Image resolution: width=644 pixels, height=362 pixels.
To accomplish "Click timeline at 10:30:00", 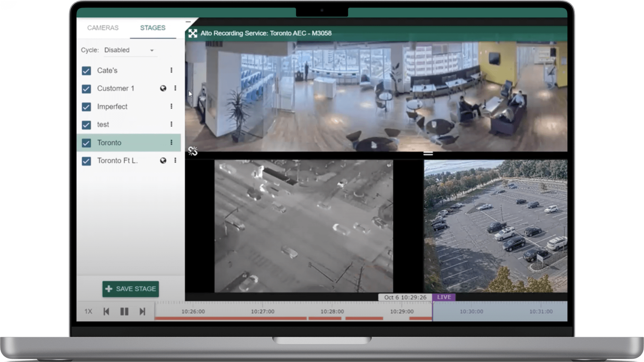I will pyautogui.click(x=471, y=311).
